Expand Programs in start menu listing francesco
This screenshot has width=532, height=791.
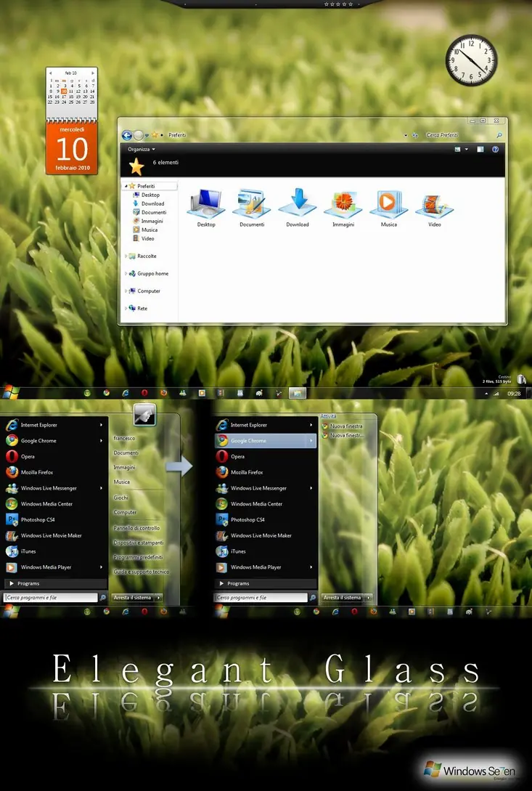54,584
